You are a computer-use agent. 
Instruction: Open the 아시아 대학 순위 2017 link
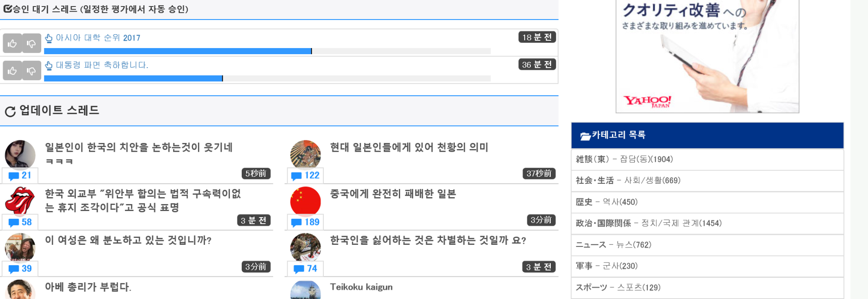[98, 38]
